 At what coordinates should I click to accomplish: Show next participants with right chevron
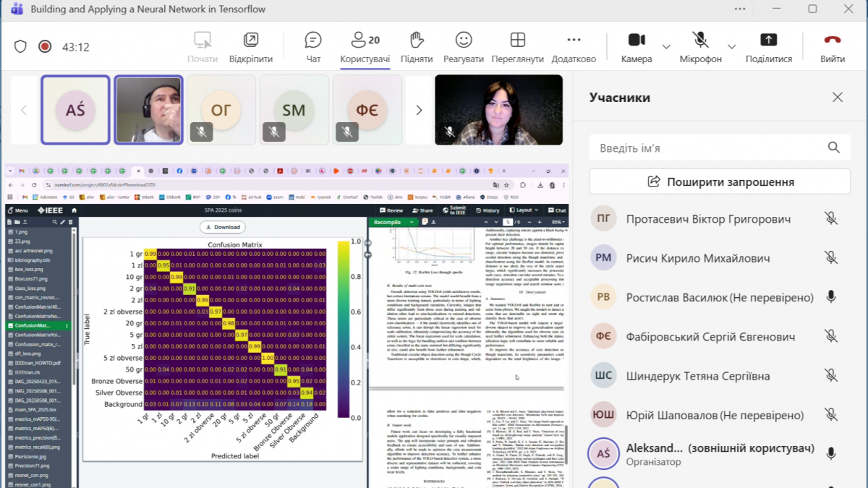418,110
